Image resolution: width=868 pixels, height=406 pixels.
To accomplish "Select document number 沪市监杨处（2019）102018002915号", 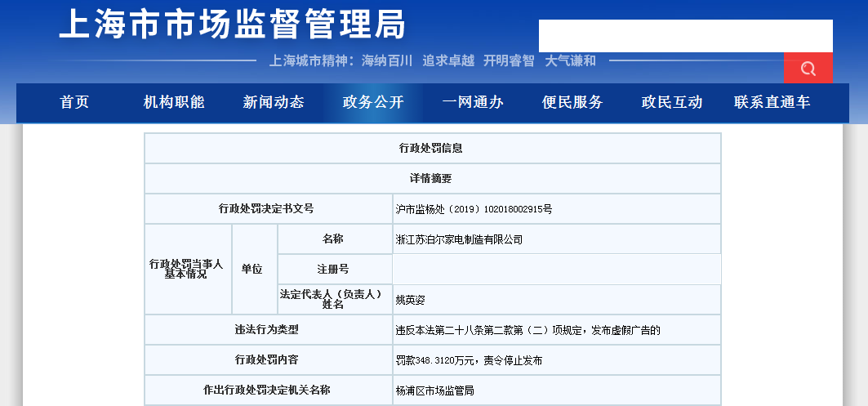I will (x=474, y=209).
